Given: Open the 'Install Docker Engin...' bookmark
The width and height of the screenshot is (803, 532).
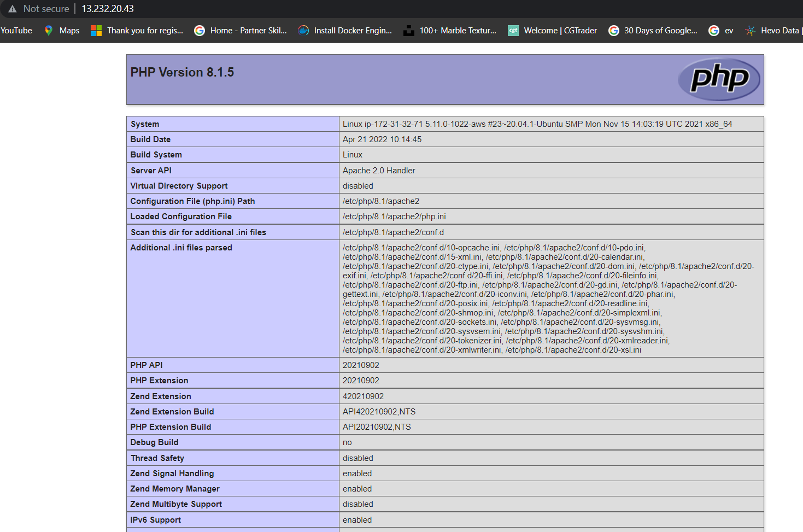Looking at the screenshot, I should (352, 30).
